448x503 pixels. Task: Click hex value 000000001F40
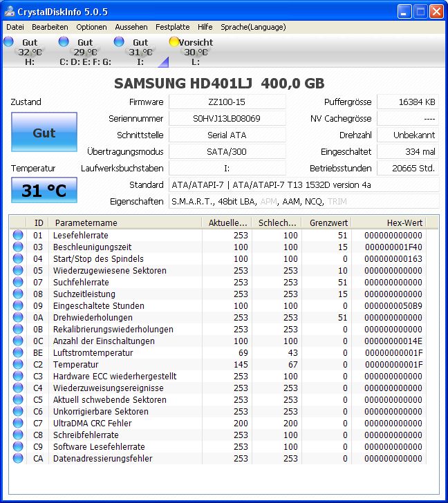393,247
